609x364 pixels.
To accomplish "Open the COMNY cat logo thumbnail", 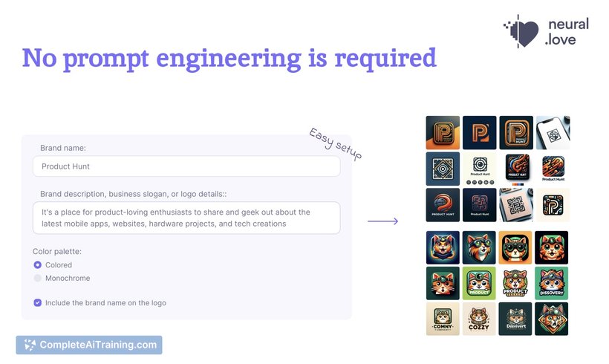I will tap(443, 319).
